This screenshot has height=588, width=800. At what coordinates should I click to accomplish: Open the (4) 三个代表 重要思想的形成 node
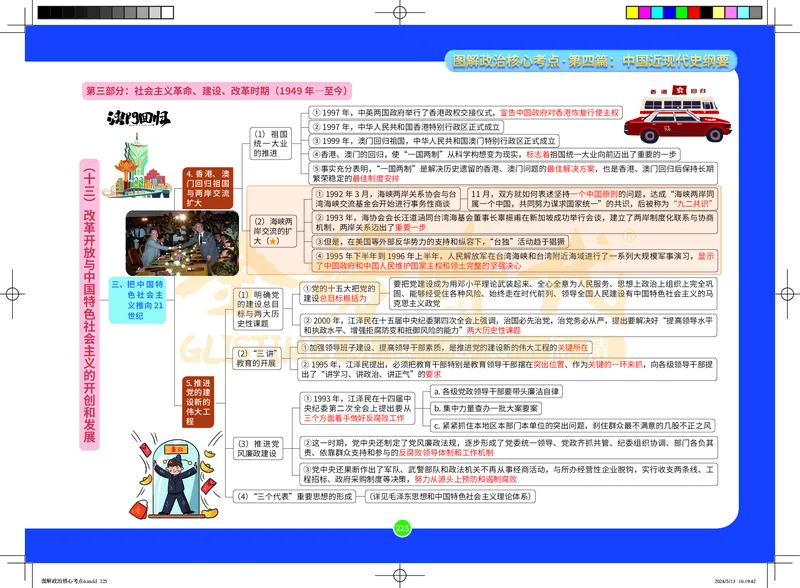(295, 497)
